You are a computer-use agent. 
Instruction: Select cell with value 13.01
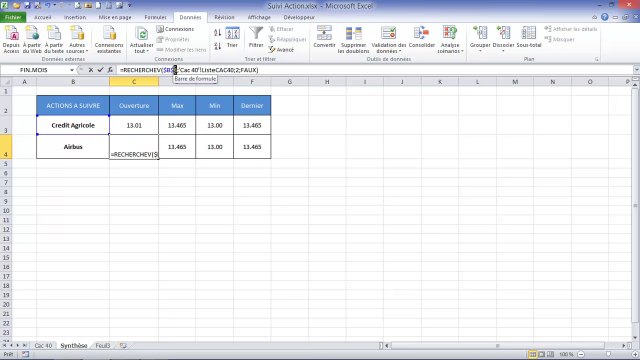pos(134,125)
